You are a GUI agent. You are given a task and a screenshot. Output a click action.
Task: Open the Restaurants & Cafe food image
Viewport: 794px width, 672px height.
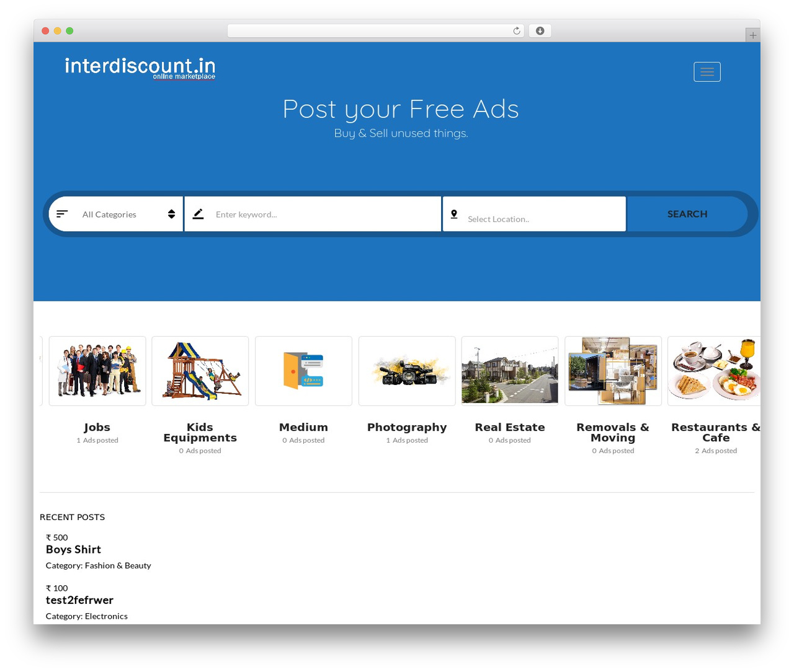click(x=714, y=371)
